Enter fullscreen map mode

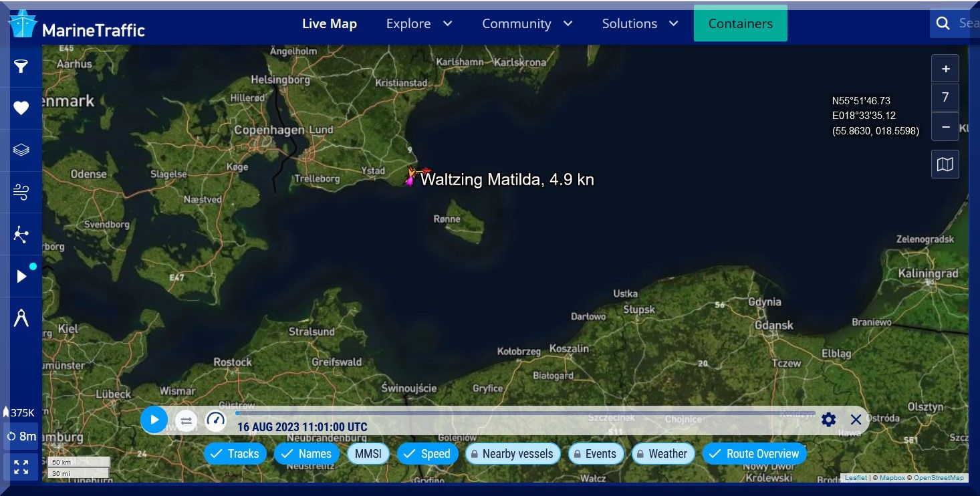21,467
